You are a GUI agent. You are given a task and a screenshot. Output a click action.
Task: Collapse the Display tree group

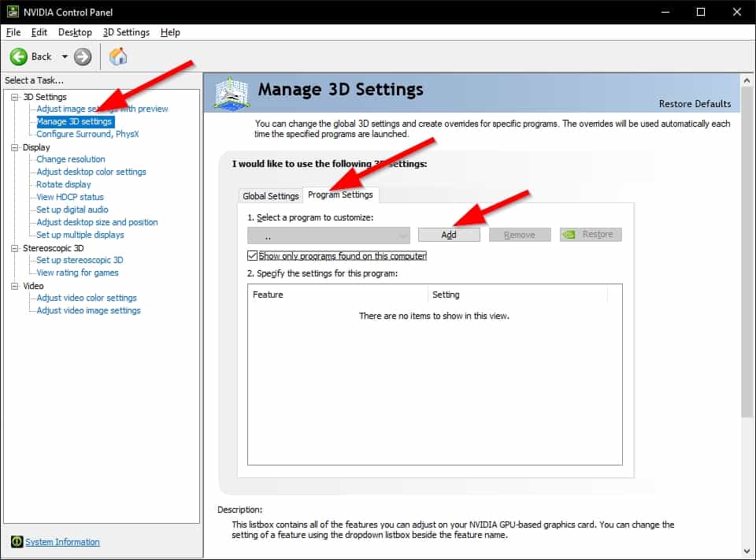tap(15, 147)
